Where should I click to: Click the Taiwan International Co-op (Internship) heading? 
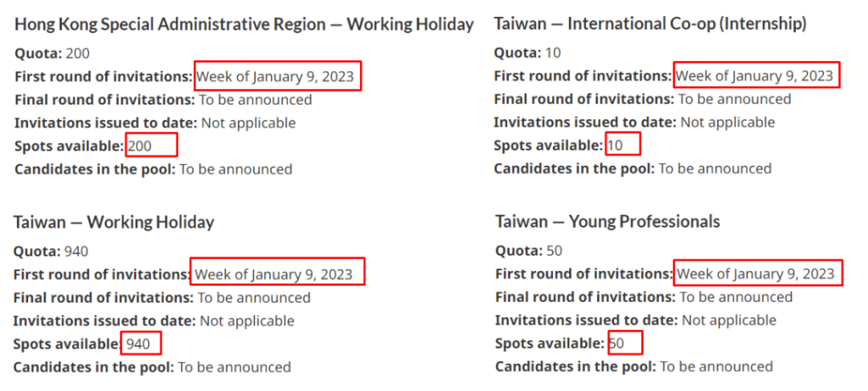coord(650,24)
